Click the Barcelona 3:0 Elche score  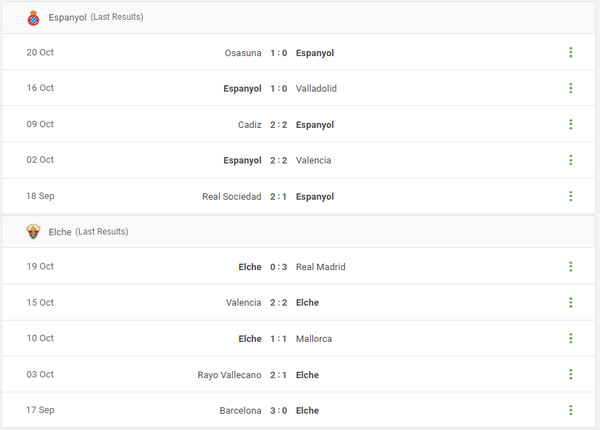click(x=279, y=410)
